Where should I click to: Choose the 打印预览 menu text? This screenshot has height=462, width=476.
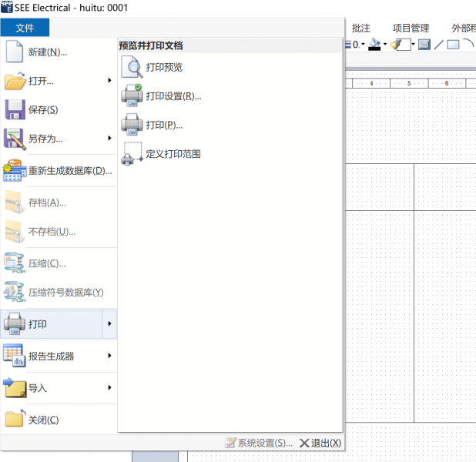[164, 67]
